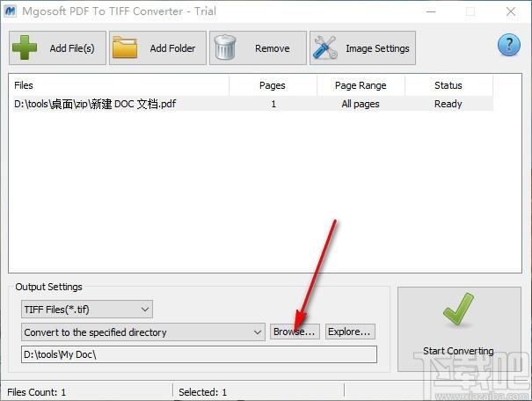Screen dimensions: 532x401
Task: Open the TIFF Files(*.tif) format dropdown
Action: coord(87,309)
